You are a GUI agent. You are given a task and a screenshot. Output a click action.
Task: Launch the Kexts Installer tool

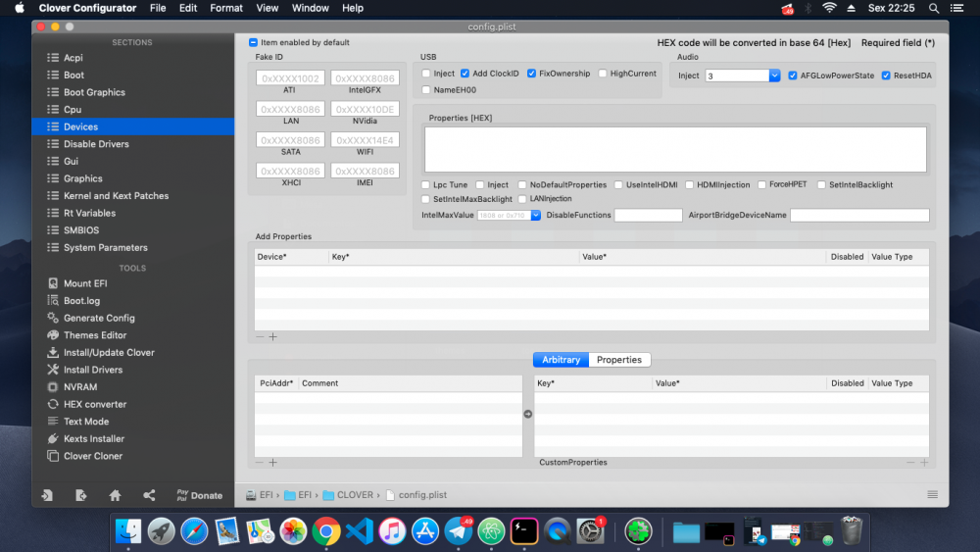pyautogui.click(x=94, y=439)
